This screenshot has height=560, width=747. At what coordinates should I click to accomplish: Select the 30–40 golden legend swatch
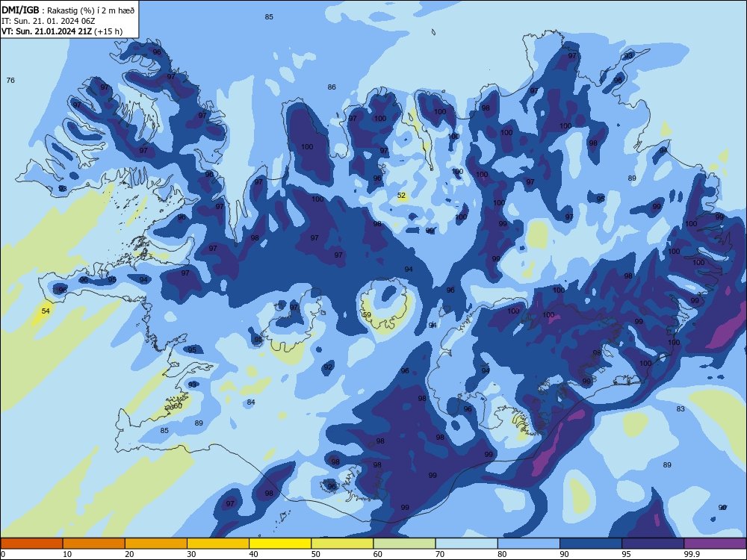(x=218, y=544)
